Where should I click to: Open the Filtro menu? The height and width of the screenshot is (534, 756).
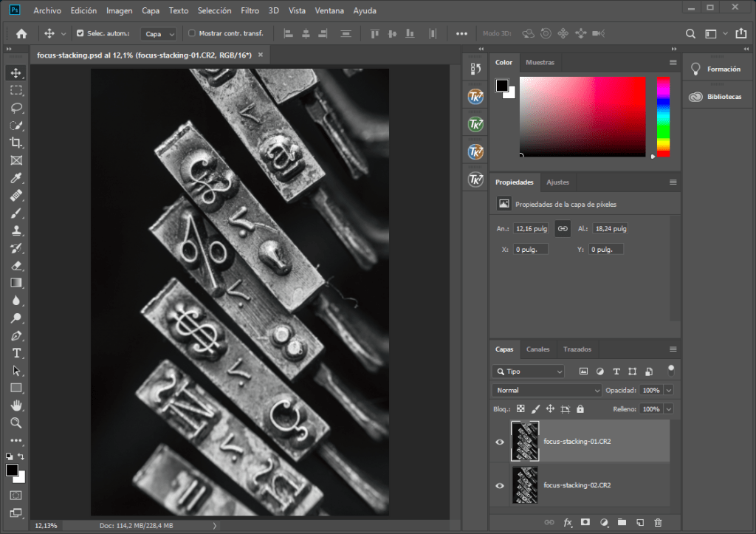point(250,11)
